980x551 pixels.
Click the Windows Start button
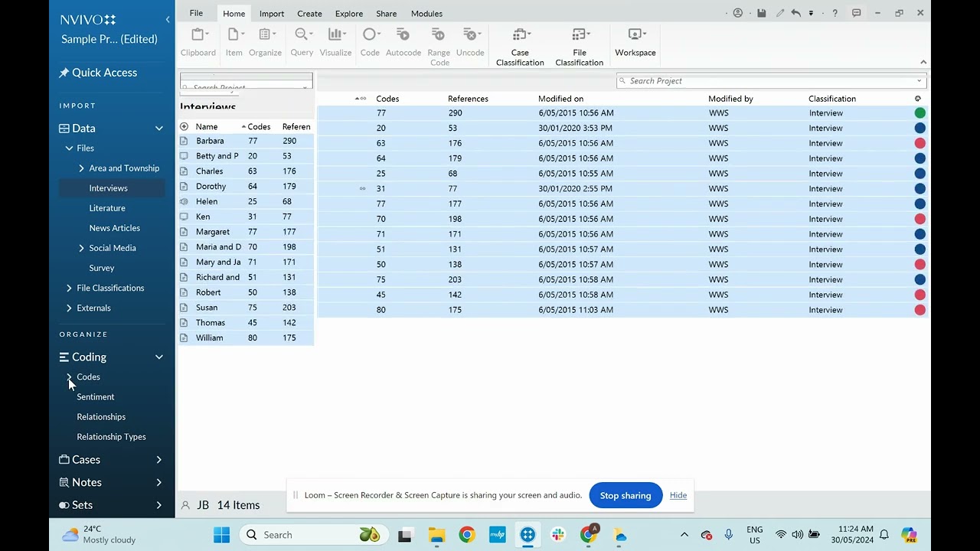point(221,535)
